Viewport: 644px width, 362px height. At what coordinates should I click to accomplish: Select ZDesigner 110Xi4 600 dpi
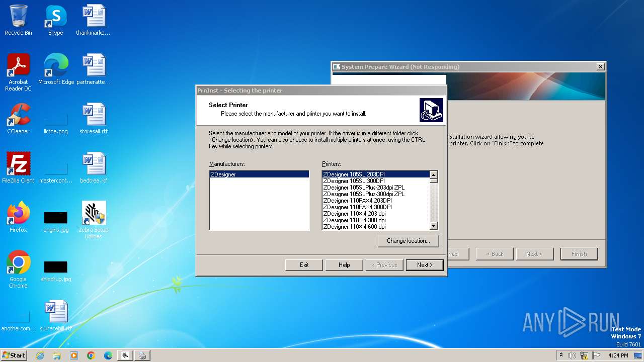click(x=376, y=227)
